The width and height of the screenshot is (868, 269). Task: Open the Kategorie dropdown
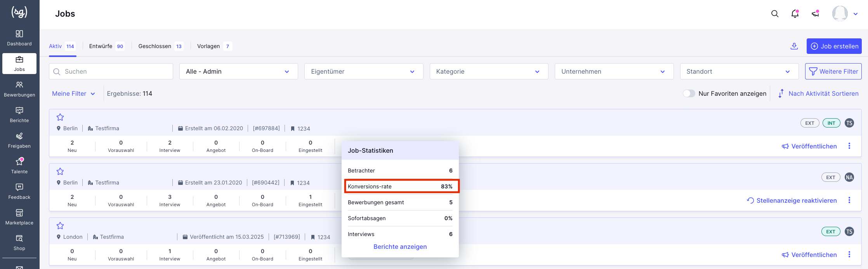click(x=489, y=71)
